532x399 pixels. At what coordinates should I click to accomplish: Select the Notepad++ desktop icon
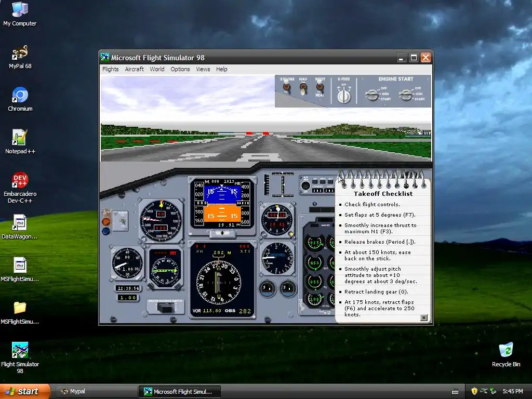click(x=20, y=142)
